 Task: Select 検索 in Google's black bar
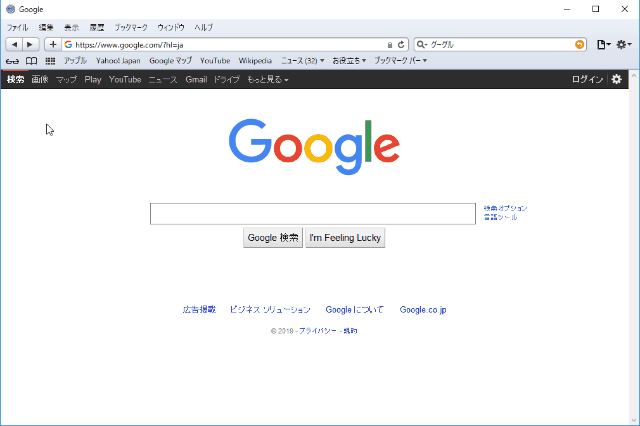point(16,80)
